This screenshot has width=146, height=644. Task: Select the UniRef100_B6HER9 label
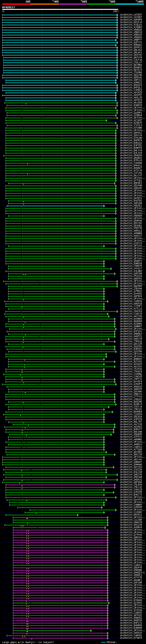click(x=131, y=321)
